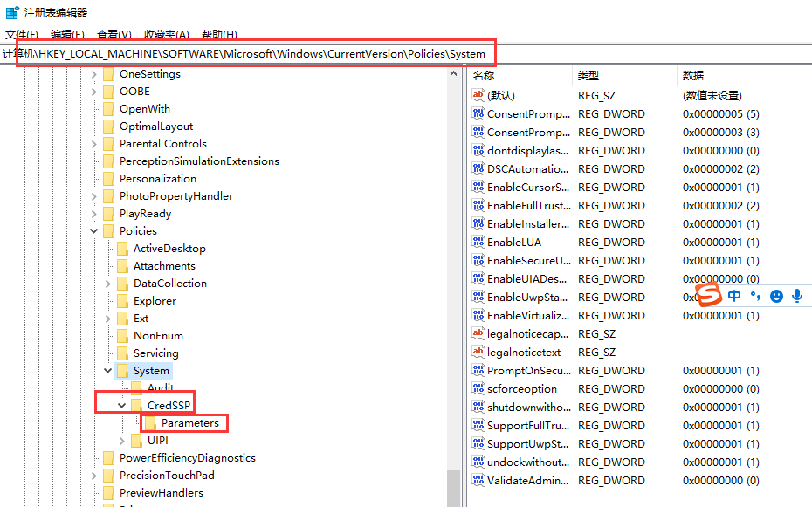Collapse the CredSSP tree node
Viewport: 812px width, 507px height.
(x=122, y=406)
